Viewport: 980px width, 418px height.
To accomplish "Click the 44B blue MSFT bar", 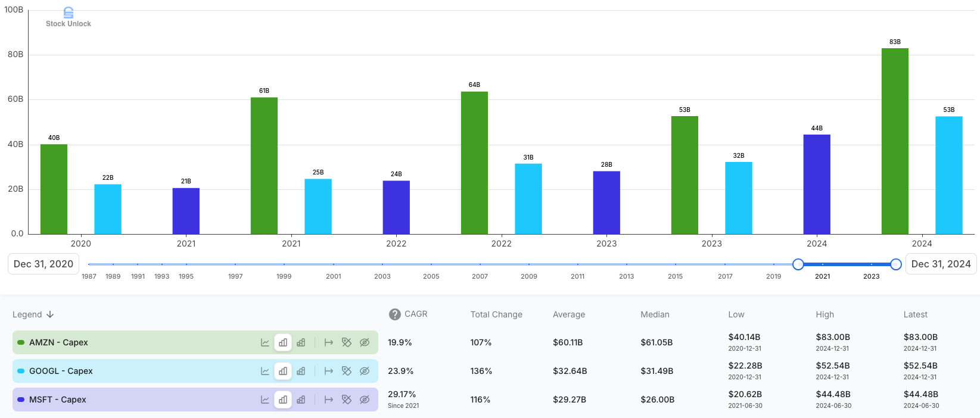I will click(817, 185).
